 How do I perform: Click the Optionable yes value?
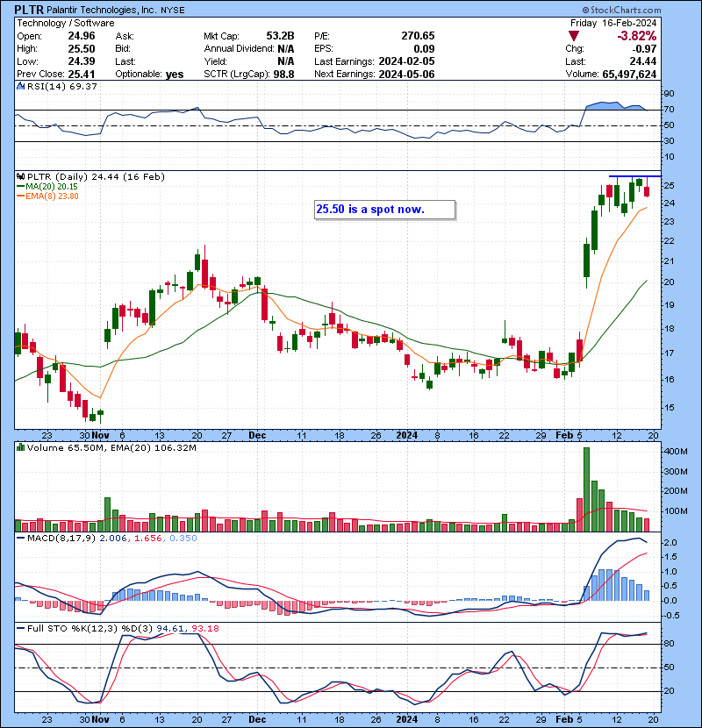tap(175, 75)
